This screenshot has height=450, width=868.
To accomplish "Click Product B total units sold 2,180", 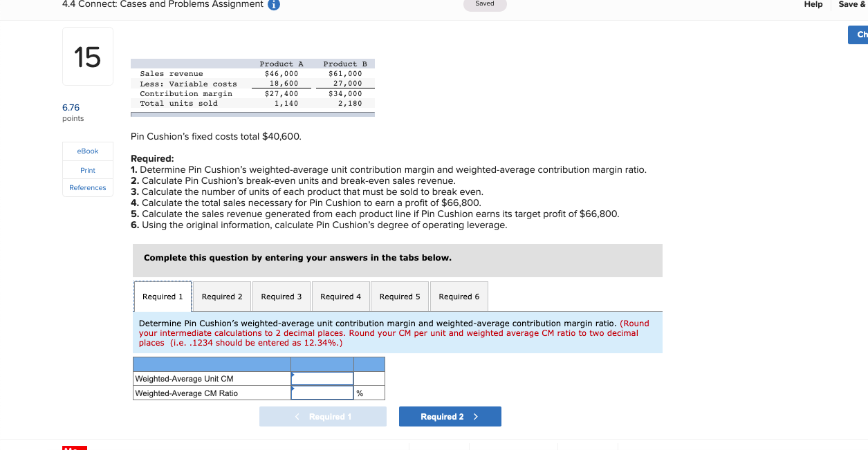I will [x=350, y=104].
